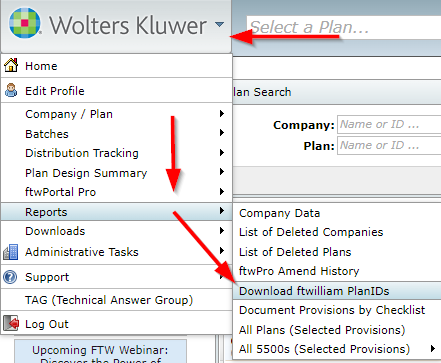Viewport: 441px width, 363px height.
Task: Click the Edit Profile person icon
Action: click(11, 90)
